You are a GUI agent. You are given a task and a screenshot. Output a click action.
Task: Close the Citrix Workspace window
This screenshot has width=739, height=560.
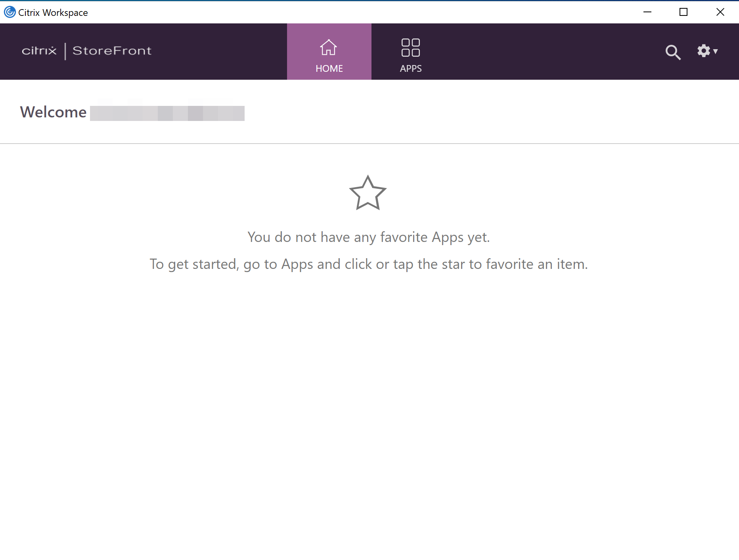click(720, 12)
